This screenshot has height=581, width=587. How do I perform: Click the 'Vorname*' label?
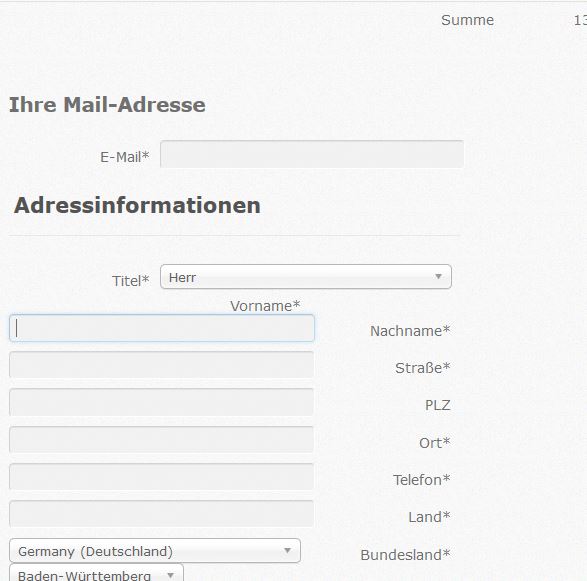(x=265, y=306)
